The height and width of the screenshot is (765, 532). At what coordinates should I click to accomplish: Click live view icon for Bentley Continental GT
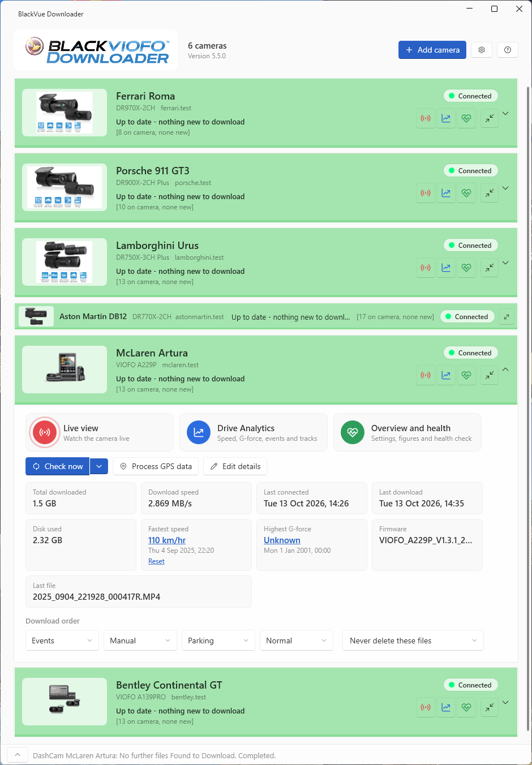coord(426,707)
